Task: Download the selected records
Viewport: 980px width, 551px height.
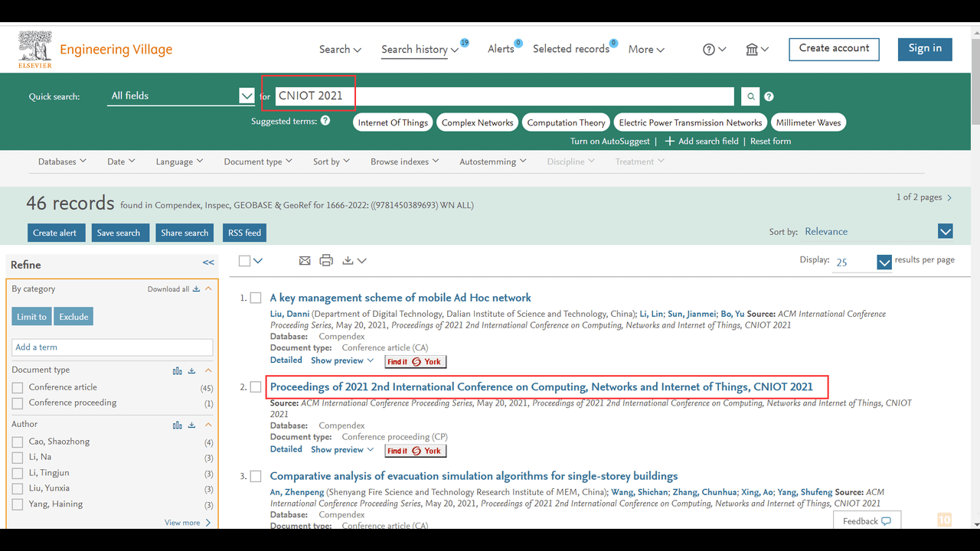Action: point(354,261)
